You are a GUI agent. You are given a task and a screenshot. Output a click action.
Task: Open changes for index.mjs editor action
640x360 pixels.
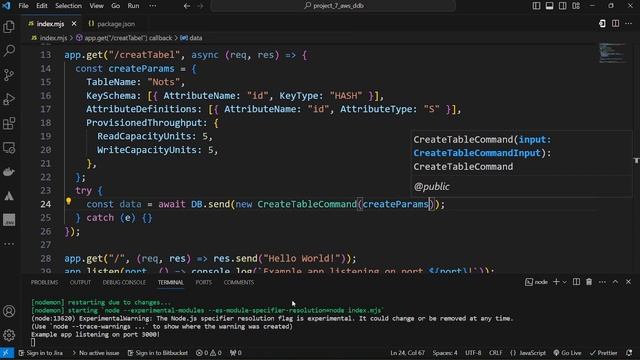point(602,24)
